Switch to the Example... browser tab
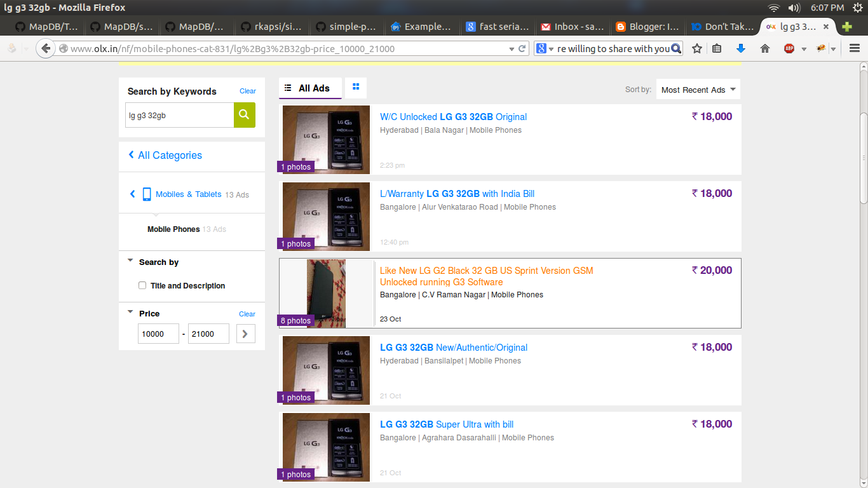The width and height of the screenshot is (868, 488). [x=422, y=27]
